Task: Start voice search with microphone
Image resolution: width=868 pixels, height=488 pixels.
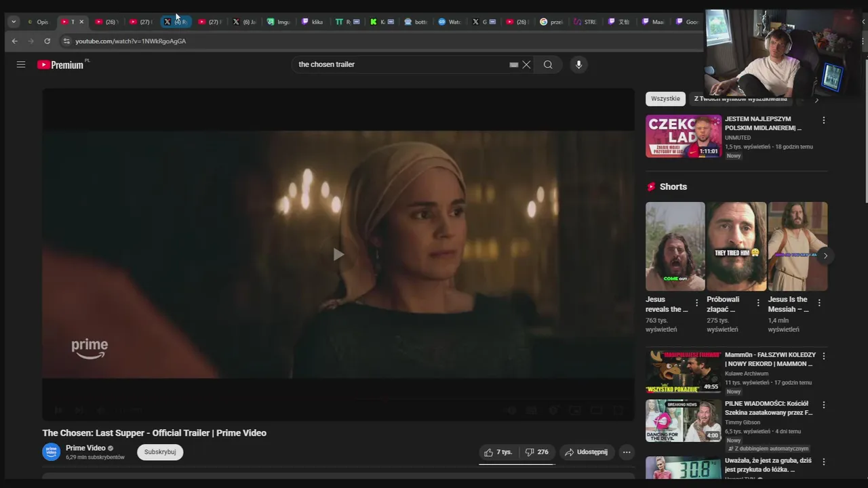Action: 578,64
